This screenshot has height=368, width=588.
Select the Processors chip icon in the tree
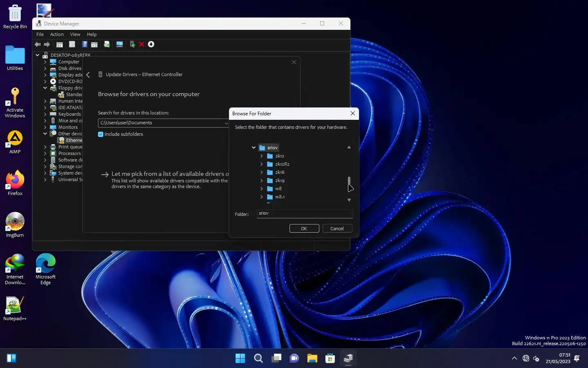(53, 153)
